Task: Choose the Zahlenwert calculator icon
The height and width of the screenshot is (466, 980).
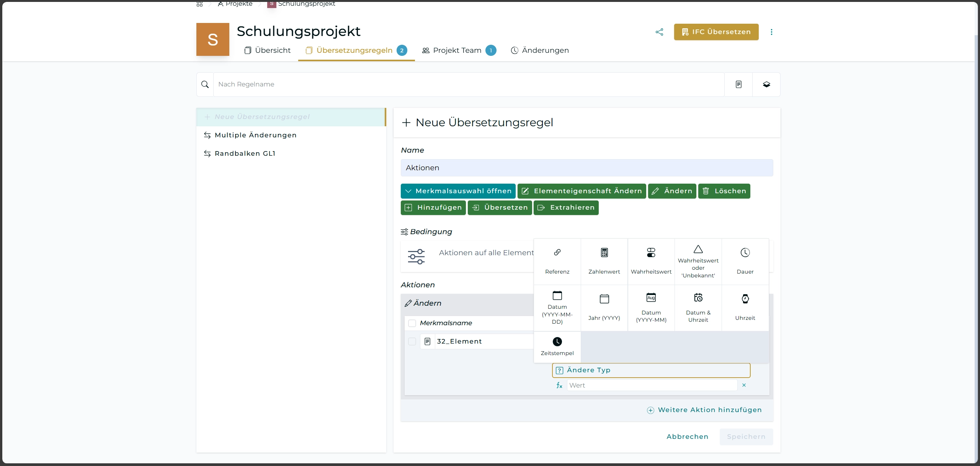Action: (x=604, y=253)
